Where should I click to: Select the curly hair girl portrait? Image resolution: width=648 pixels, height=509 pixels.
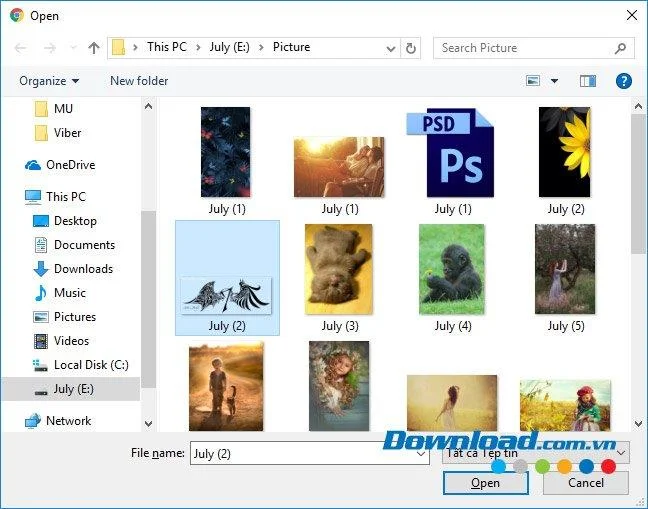(x=339, y=386)
